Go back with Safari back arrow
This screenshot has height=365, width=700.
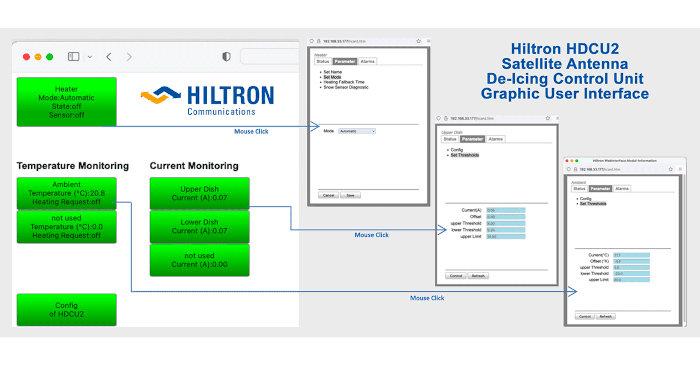click(109, 57)
